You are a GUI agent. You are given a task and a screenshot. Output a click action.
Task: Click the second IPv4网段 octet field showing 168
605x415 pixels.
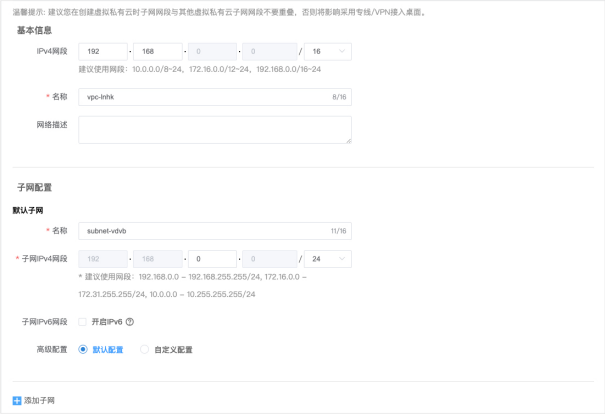[x=157, y=51]
